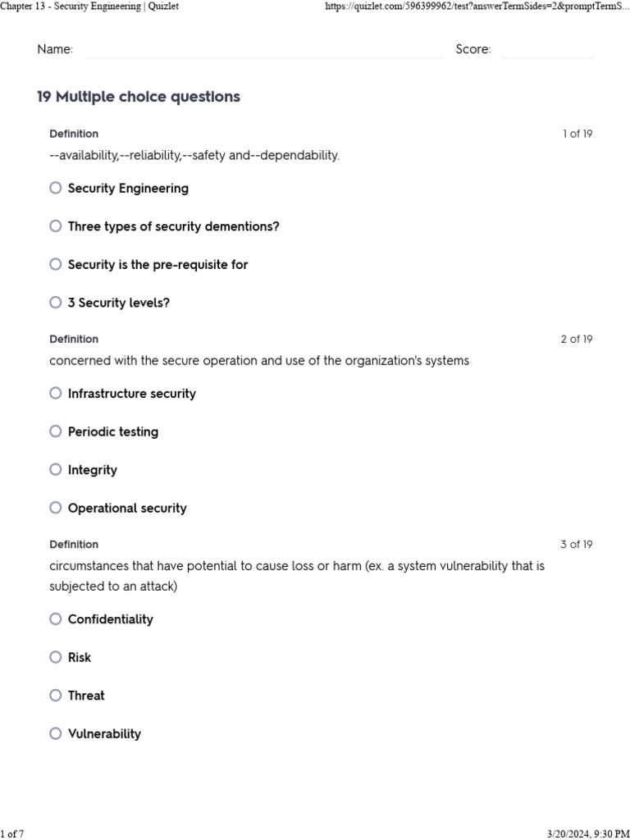This screenshot has height=840, width=630.
Task: Choose 'Confidentiality' for question 3
Action: point(56,619)
